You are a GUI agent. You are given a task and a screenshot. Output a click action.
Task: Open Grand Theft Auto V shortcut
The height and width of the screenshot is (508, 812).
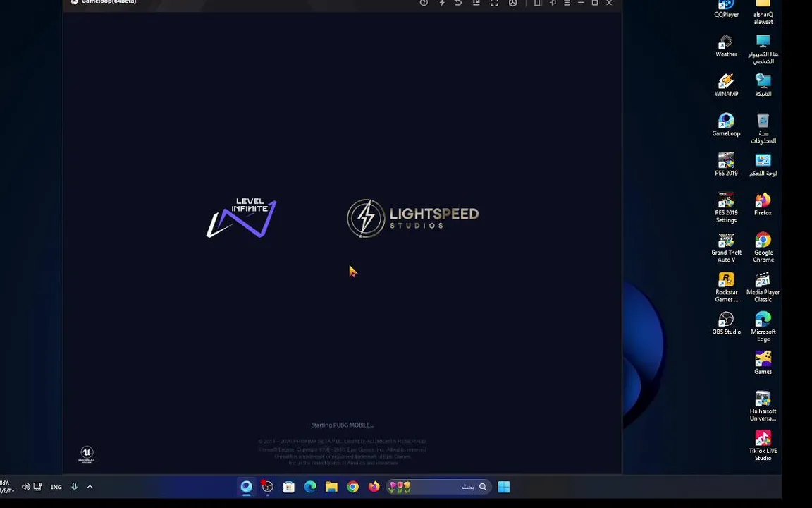[x=726, y=247]
